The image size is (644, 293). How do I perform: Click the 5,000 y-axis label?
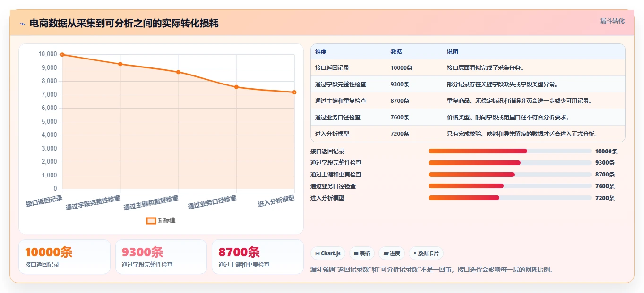49,122
